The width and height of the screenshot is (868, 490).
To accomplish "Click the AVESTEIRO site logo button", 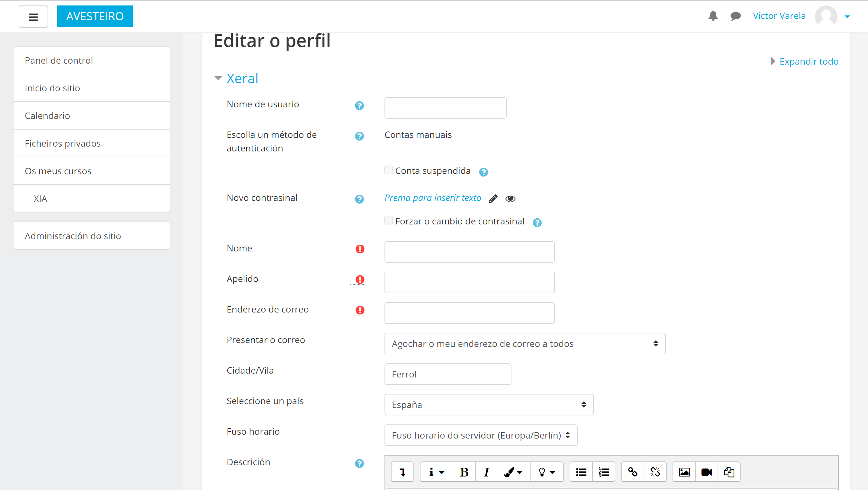I will [x=95, y=16].
